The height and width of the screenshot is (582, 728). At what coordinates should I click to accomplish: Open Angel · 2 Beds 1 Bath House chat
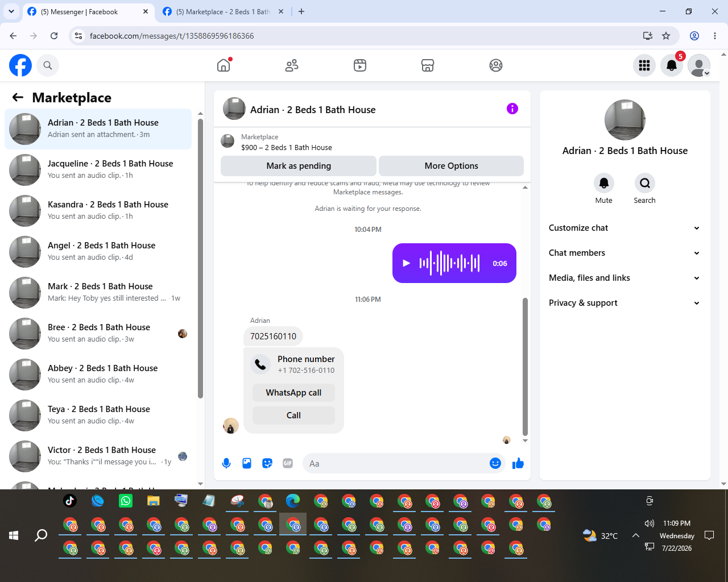coord(98,251)
